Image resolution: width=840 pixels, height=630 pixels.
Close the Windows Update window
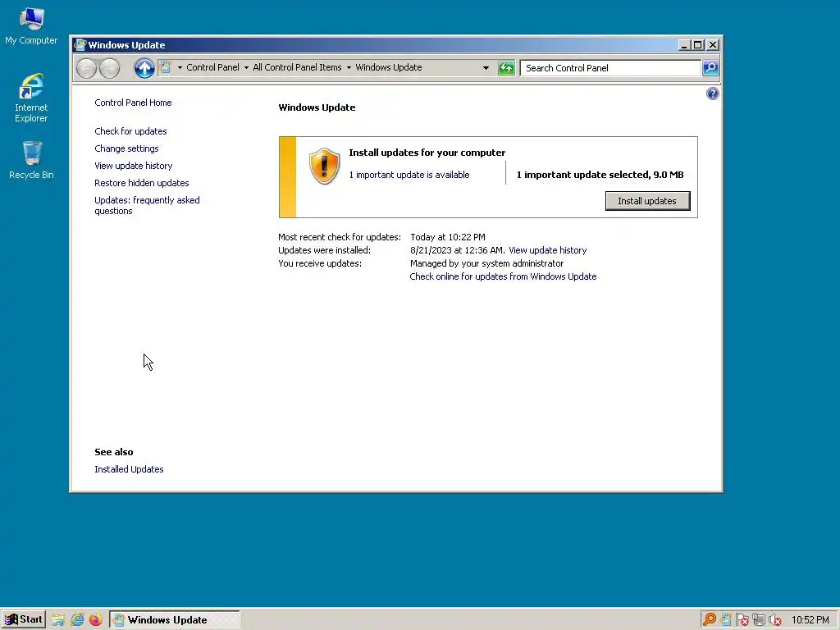point(713,45)
